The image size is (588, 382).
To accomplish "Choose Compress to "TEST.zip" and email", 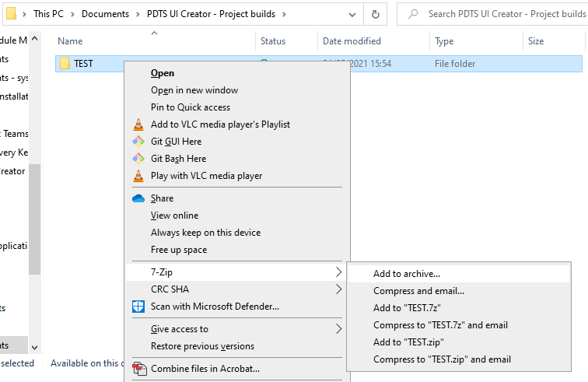I will 442,359.
